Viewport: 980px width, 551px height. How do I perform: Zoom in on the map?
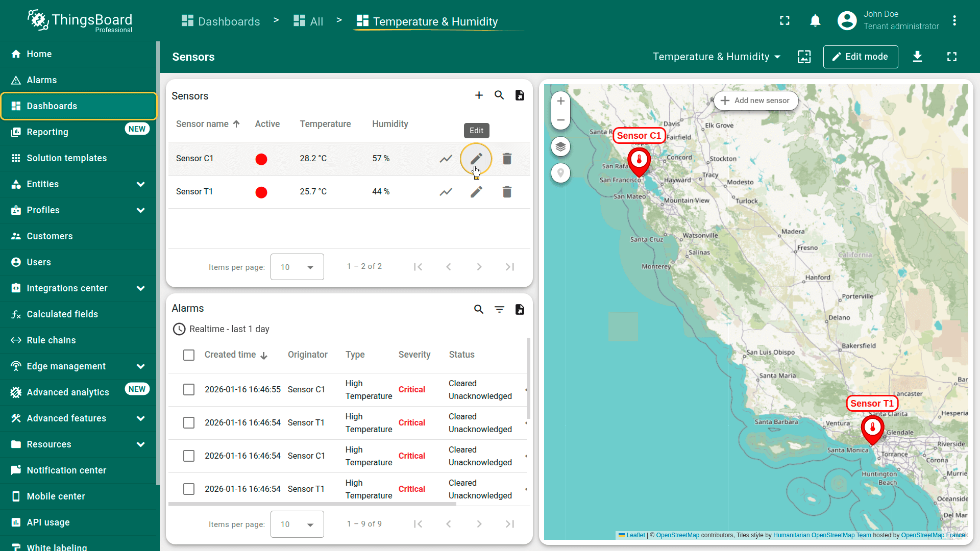560,101
